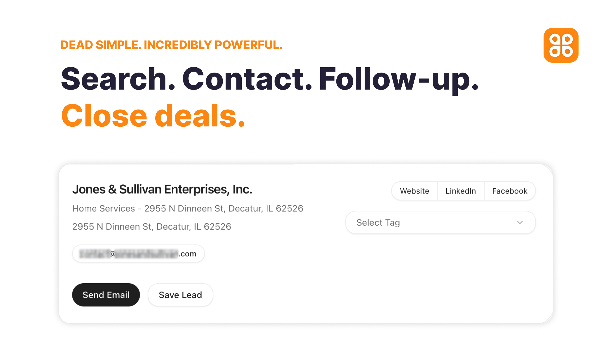Viewport: 609px width, 364px height.
Task: Click the Save Lead button
Action: click(x=180, y=295)
